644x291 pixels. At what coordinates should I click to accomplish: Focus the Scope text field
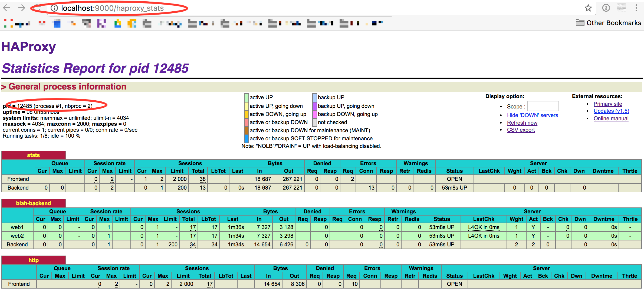[543, 106]
